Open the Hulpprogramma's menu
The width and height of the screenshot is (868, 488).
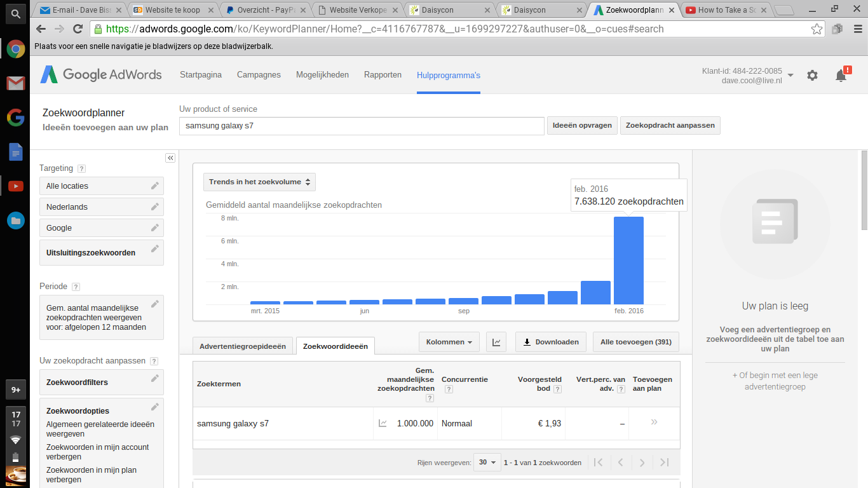(449, 75)
